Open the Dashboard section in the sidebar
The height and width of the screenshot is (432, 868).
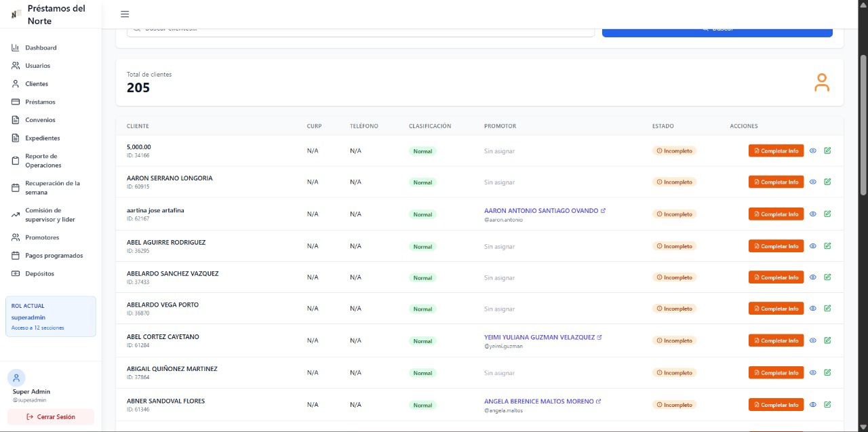click(41, 47)
